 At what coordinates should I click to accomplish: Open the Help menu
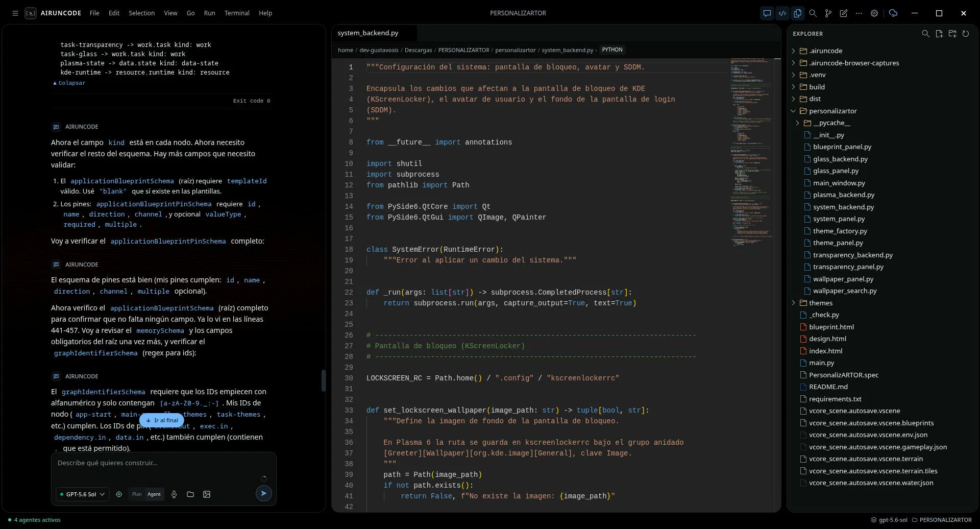pos(265,13)
